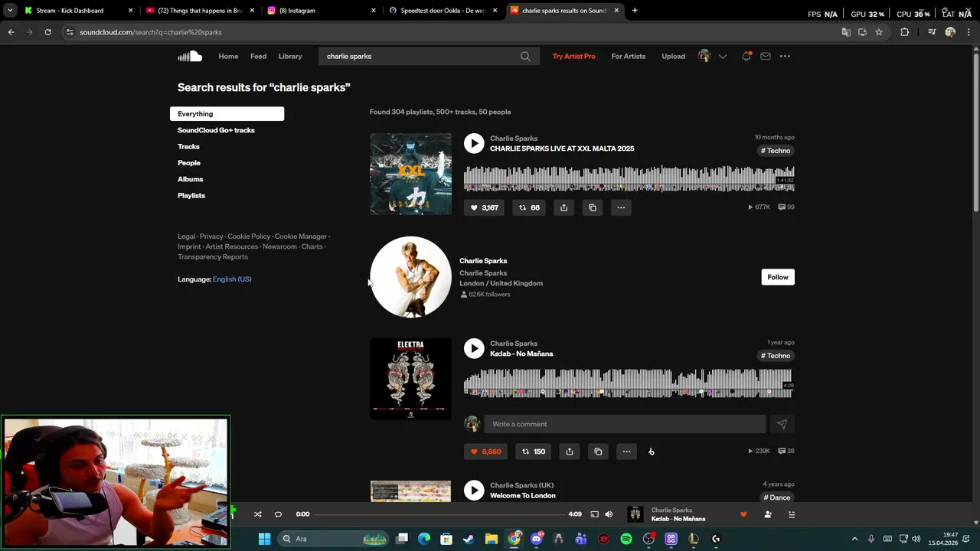Copy link of the No Mañana track

tap(598, 452)
